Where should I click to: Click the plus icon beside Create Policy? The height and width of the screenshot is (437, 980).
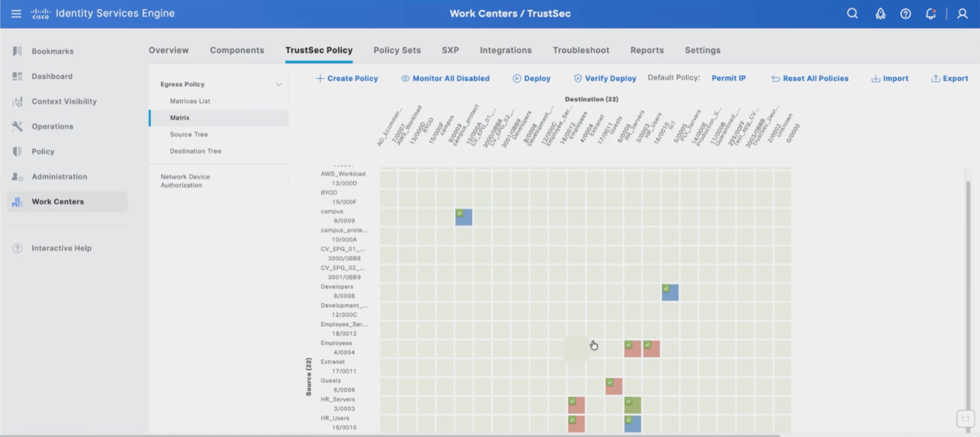pos(320,79)
